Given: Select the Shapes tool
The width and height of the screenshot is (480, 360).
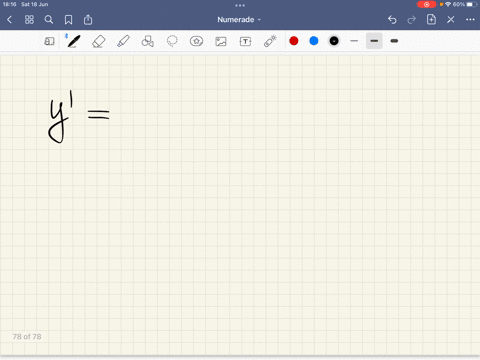Looking at the screenshot, I should (x=148, y=41).
